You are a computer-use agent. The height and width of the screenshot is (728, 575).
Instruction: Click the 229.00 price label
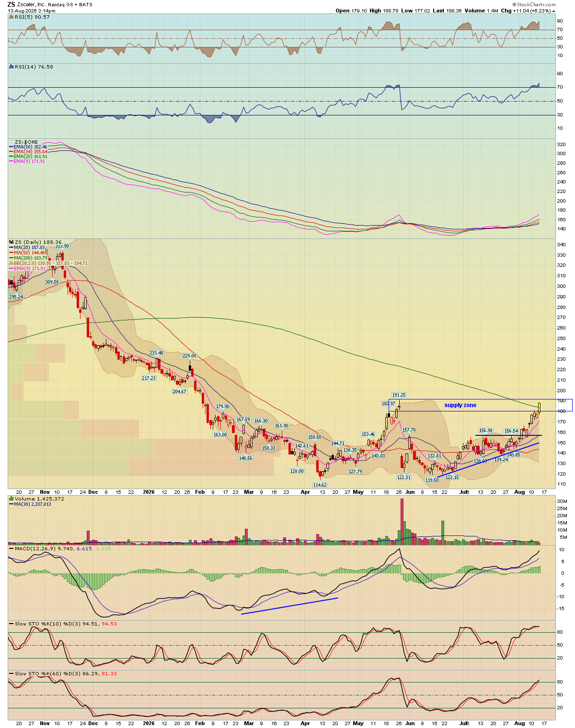point(190,356)
